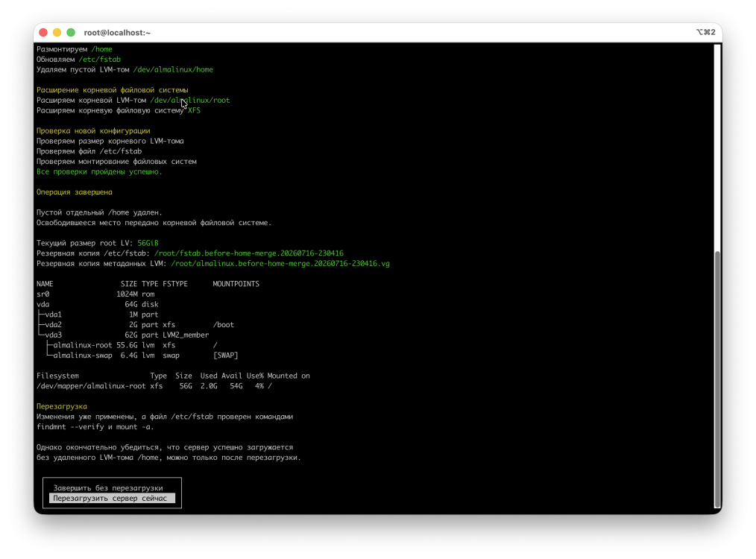Click the Filesystem column header

tap(57, 376)
